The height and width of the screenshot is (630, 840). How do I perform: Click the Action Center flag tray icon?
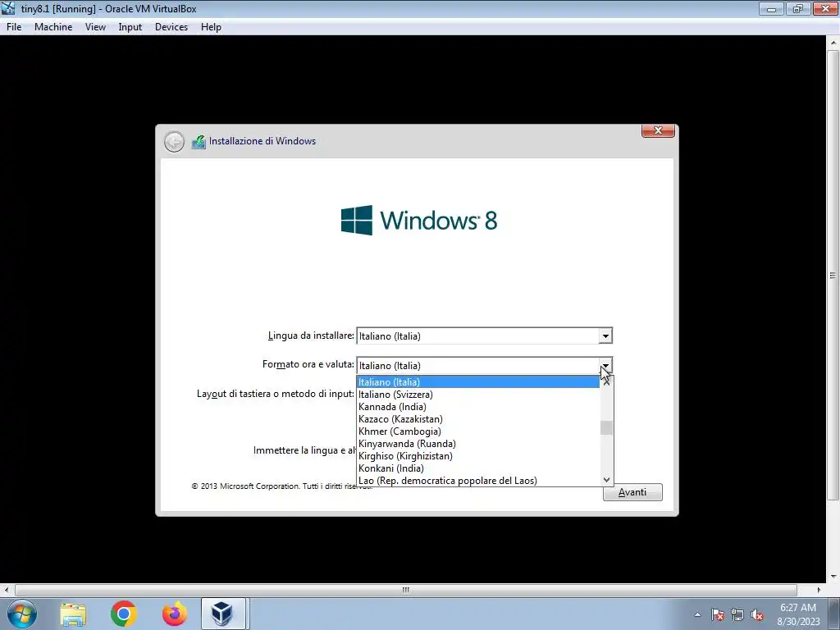[x=718, y=614]
